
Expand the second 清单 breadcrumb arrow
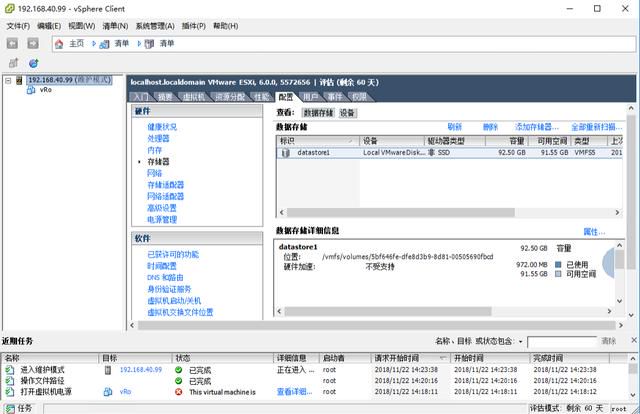(139, 43)
